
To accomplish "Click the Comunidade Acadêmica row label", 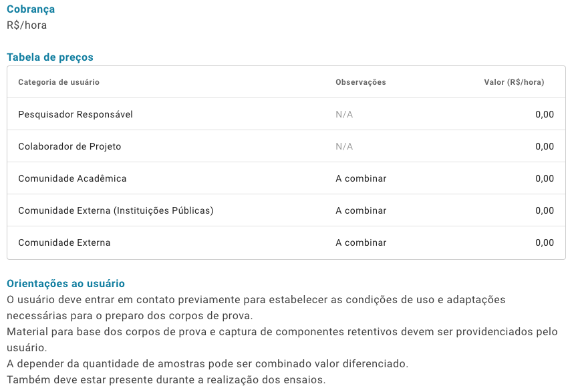I will pyautogui.click(x=72, y=178).
